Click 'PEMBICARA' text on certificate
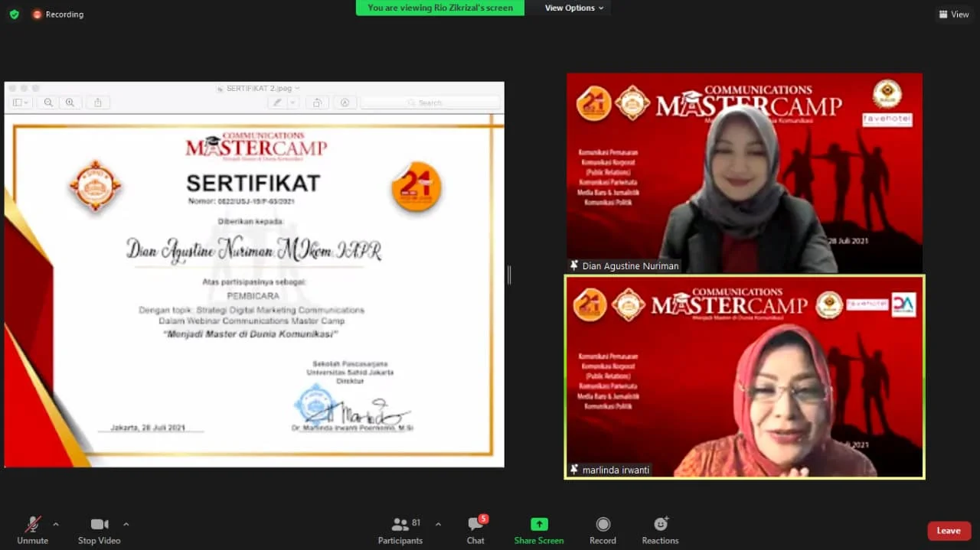The height and width of the screenshot is (550, 980). click(253, 295)
